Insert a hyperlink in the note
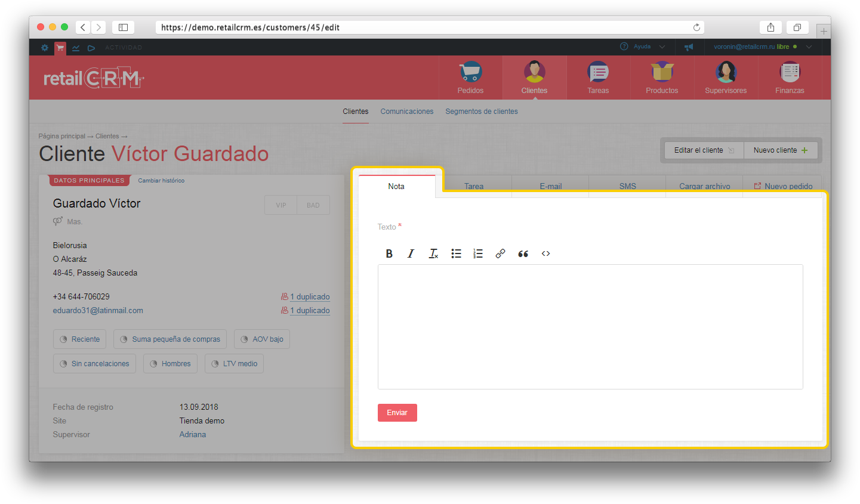Image resolution: width=860 pixels, height=504 pixels. (x=500, y=253)
